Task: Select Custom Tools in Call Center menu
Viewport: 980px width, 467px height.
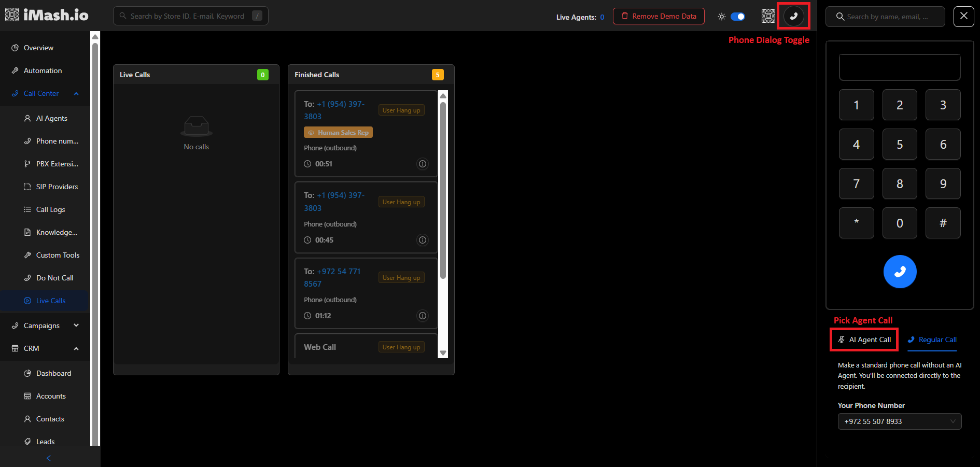Action: coord(57,255)
